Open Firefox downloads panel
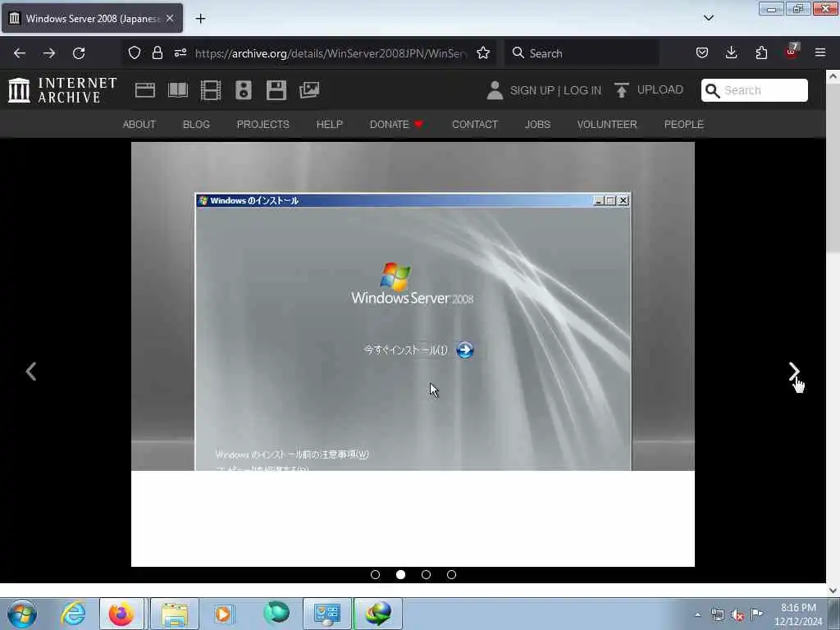840x630 pixels. (731, 52)
